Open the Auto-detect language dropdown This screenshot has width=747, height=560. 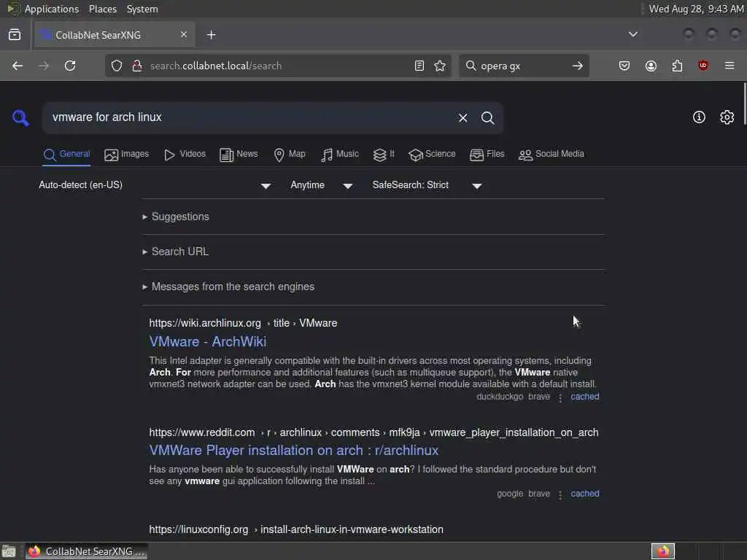(x=155, y=185)
